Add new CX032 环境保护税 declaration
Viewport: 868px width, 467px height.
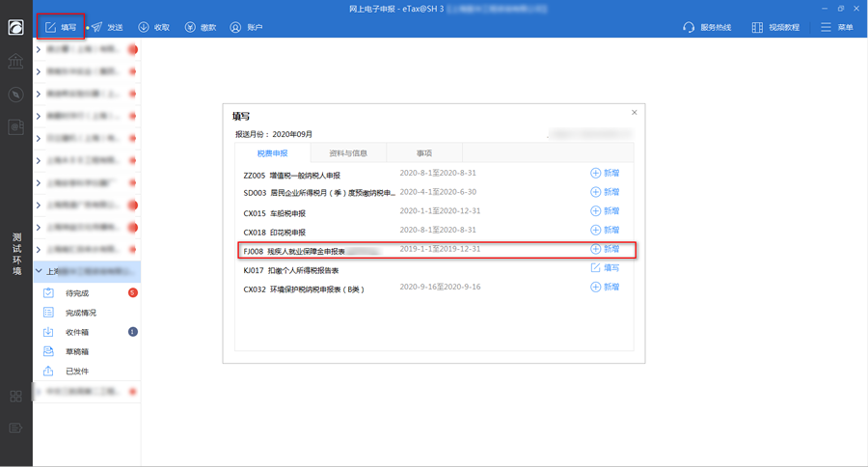(605, 288)
